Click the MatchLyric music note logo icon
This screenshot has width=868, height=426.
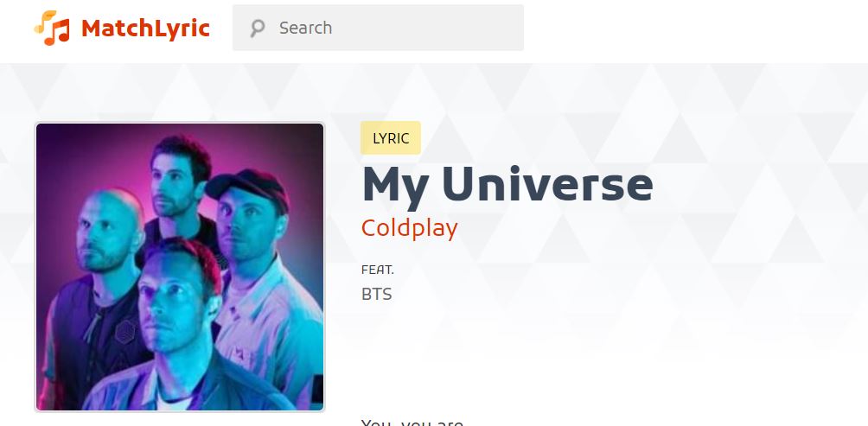click(52, 28)
